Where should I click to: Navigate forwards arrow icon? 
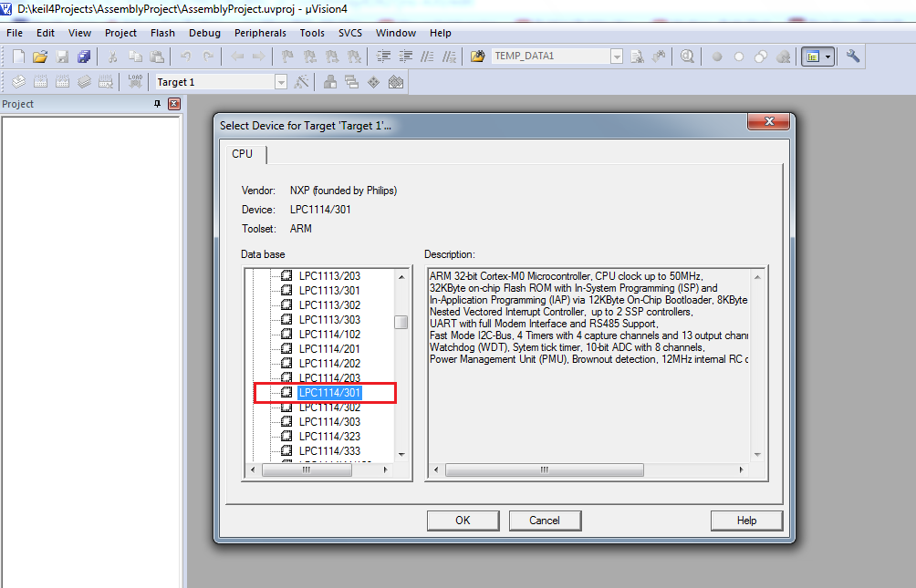(x=259, y=57)
